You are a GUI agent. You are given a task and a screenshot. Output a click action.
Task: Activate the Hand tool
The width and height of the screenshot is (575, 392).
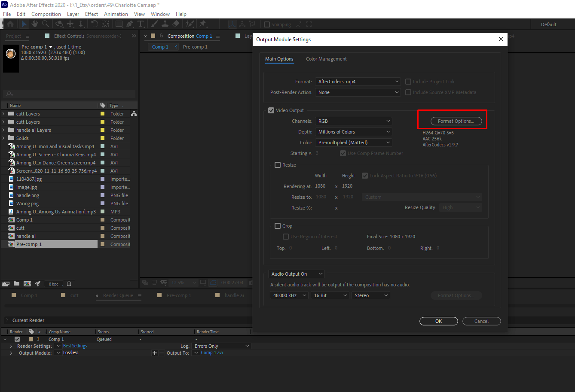click(34, 24)
